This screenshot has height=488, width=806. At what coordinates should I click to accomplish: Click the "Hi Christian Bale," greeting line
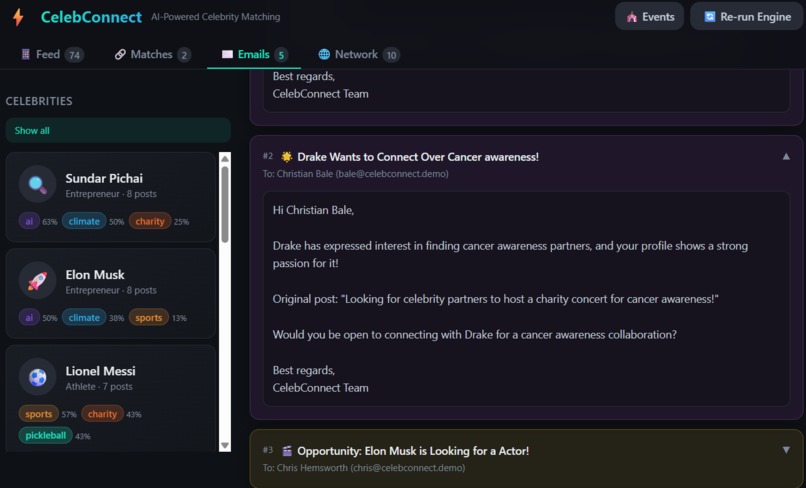[313, 210]
